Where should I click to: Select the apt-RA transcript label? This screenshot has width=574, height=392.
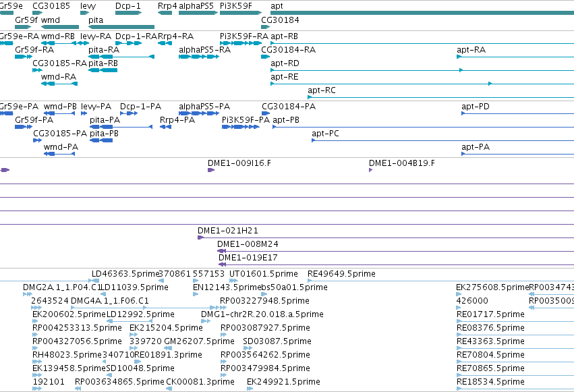(x=471, y=50)
